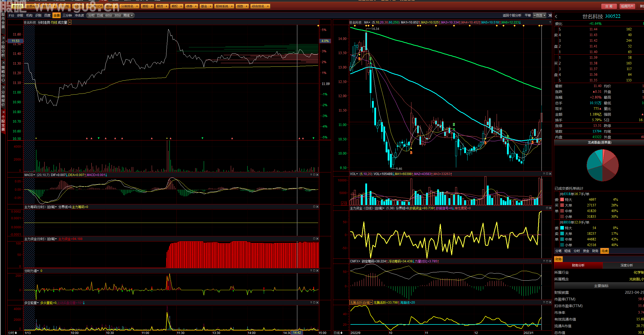The height and width of the screenshot is (335, 644).
Task: Open the 综合排名 dropdown
Action: 260,6
